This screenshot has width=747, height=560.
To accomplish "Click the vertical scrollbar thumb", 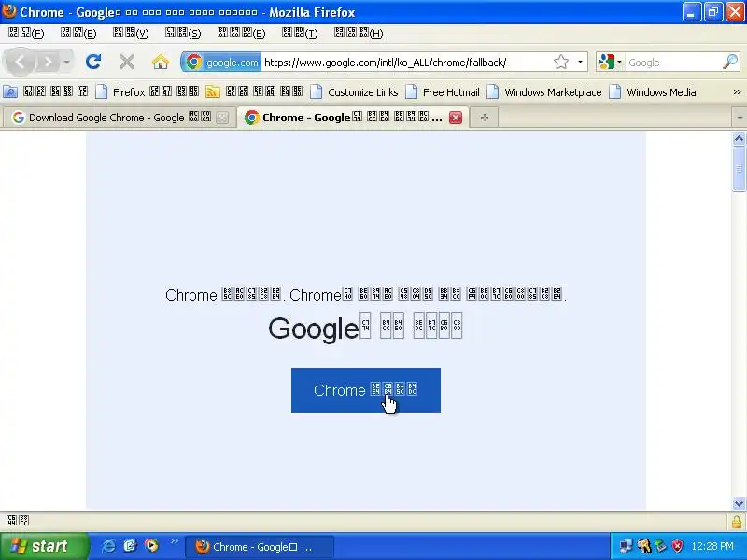I will (739, 169).
